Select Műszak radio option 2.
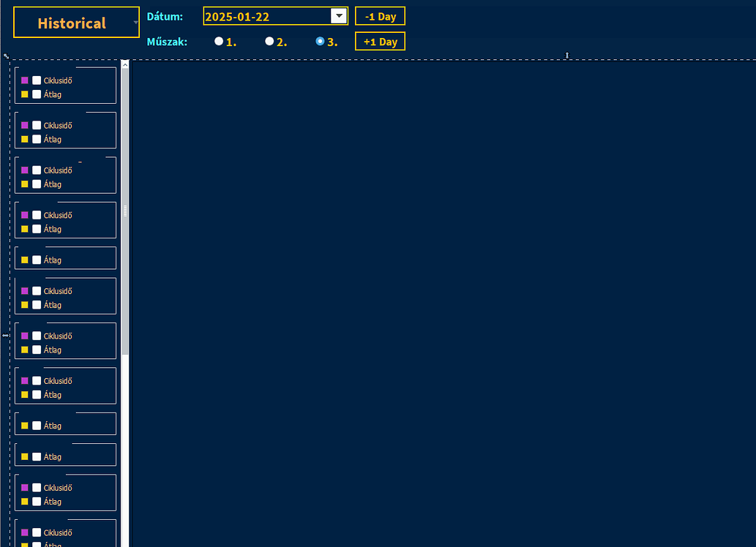 [269, 42]
